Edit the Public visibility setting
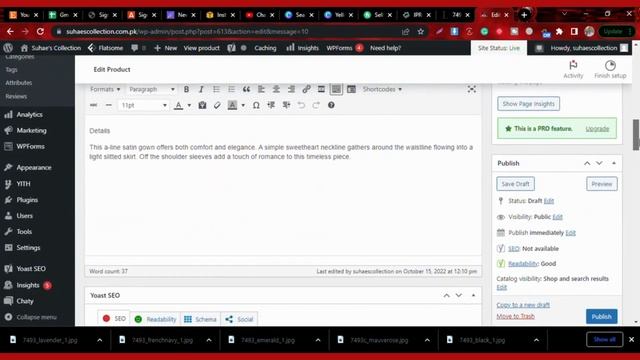 coord(557,217)
